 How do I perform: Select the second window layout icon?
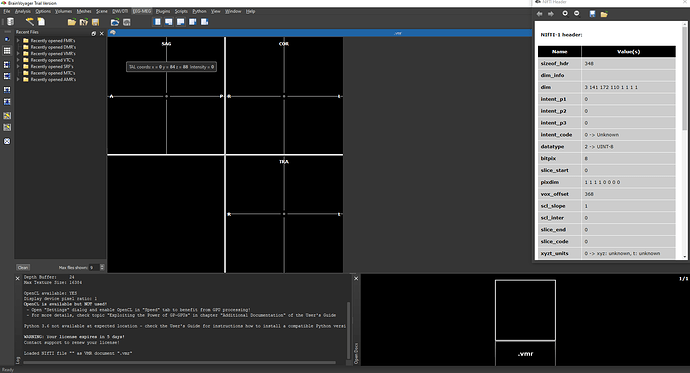coord(169,22)
